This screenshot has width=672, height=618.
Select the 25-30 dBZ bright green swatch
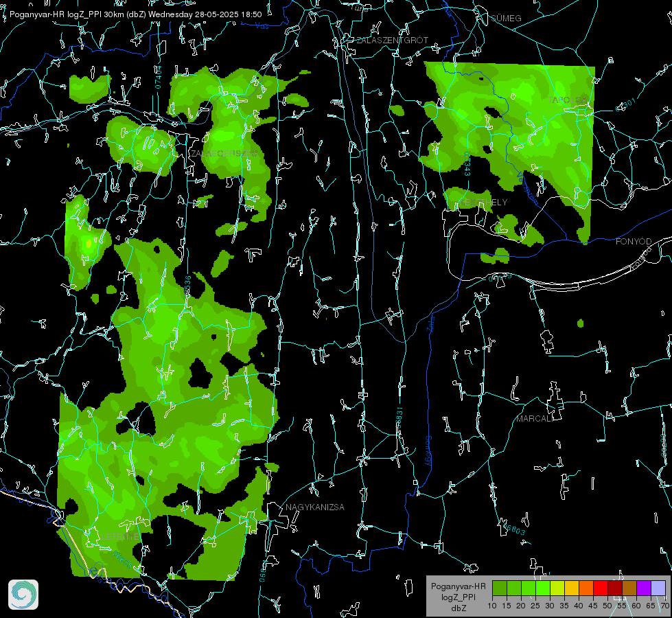point(543,588)
